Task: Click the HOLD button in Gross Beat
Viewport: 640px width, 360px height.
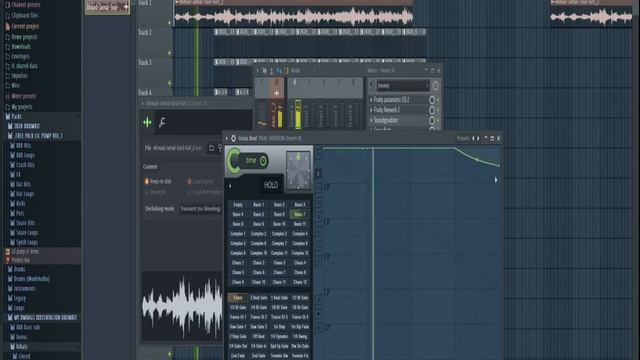Action: point(271,185)
